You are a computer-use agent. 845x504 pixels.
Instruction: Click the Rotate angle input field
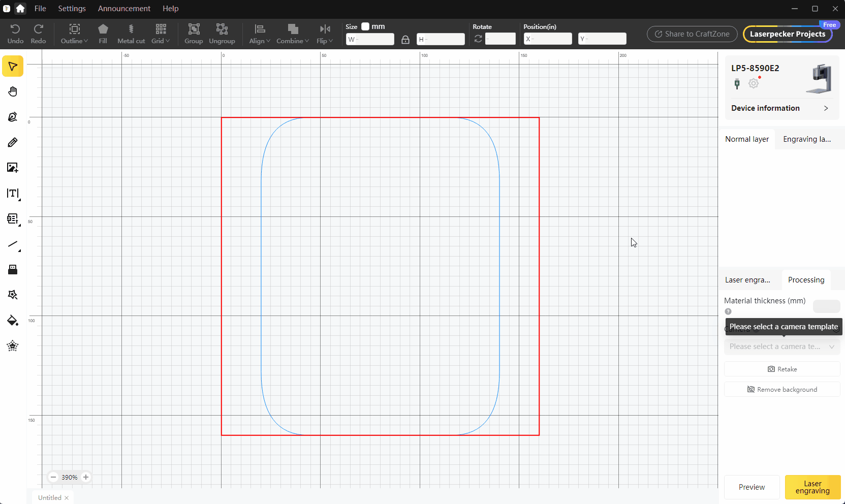(500, 39)
